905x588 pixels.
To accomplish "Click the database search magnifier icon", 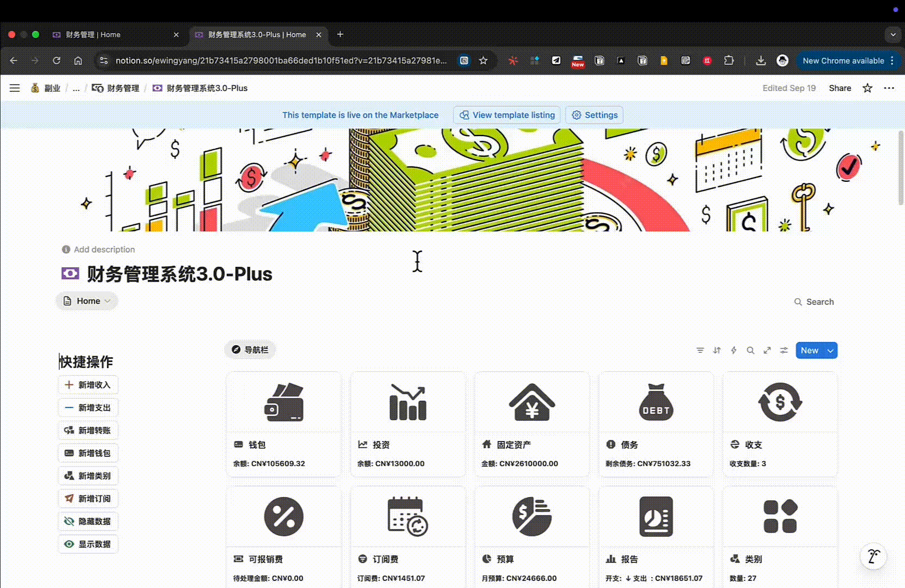I will (x=750, y=351).
